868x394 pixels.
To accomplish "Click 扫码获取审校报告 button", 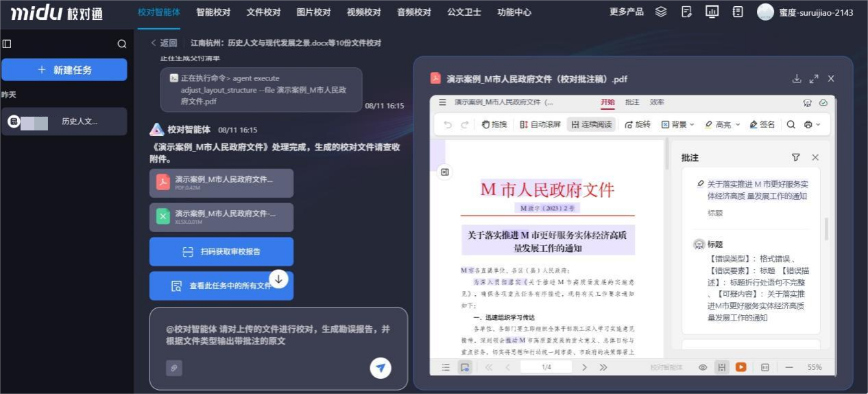I will (x=221, y=252).
